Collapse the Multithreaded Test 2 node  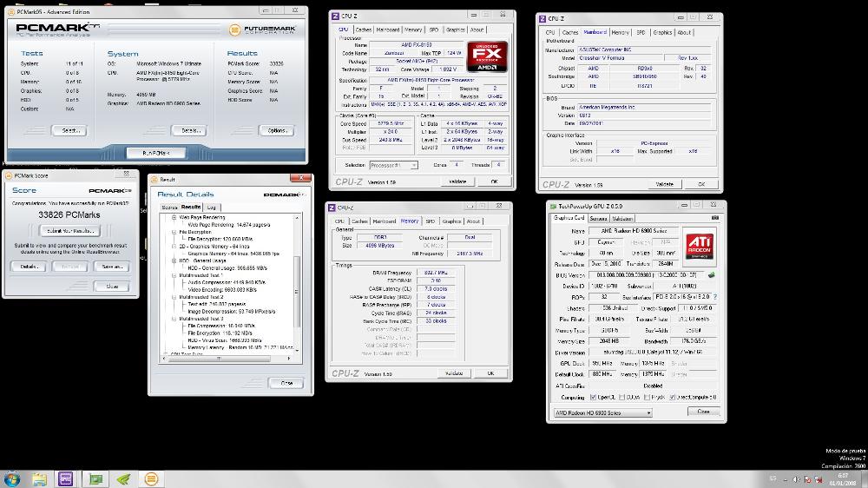pyautogui.click(x=174, y=297)
